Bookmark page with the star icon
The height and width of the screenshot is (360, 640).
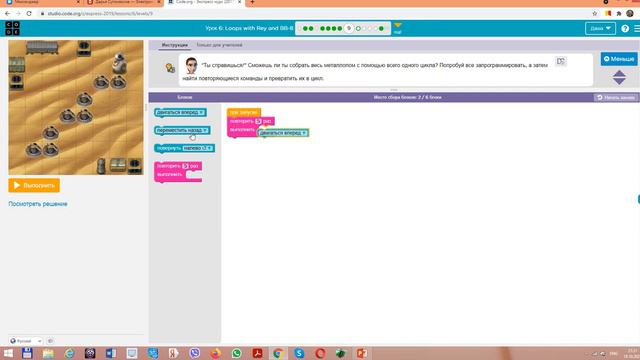coord(595,13)
